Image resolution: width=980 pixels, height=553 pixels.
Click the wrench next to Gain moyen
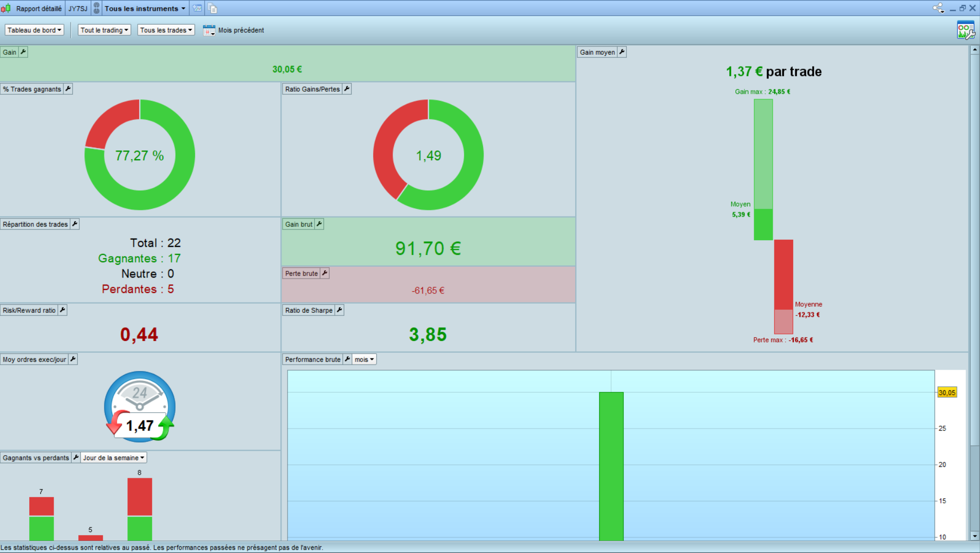tap(622, 52)
